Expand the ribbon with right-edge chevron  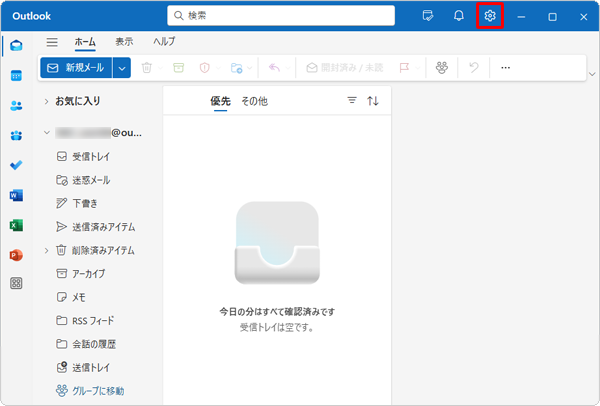pos(592,74)
